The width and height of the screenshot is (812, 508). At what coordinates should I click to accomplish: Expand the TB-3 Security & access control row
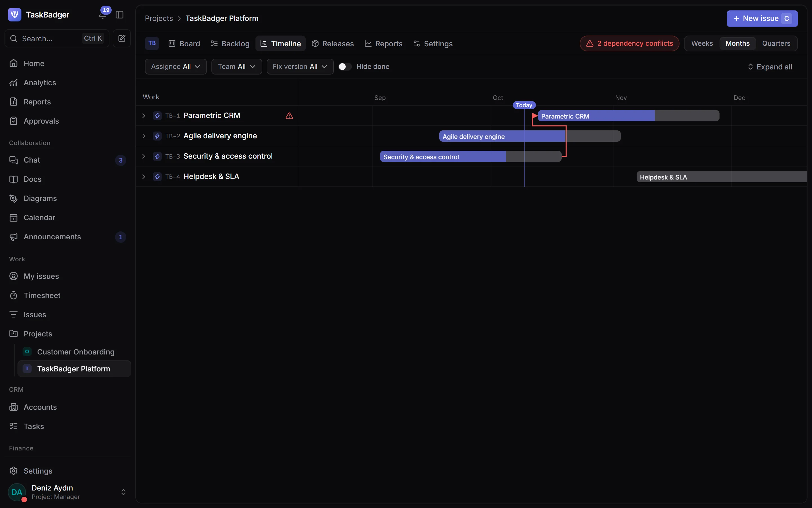[144, 156]
